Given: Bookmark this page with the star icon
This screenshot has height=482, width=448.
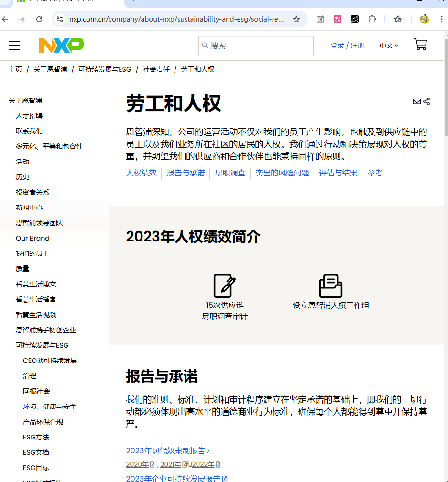Looking at the screenshot, I should click(296, 19).
